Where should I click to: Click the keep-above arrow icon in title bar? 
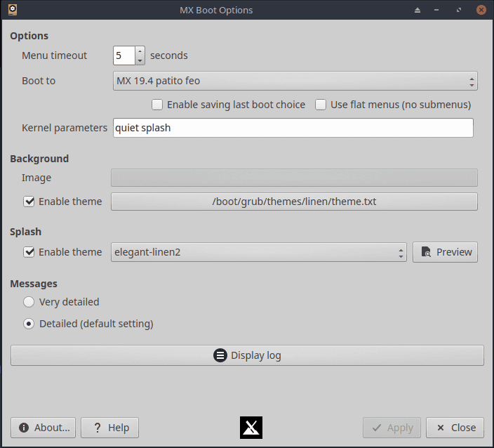click(418, 10)
